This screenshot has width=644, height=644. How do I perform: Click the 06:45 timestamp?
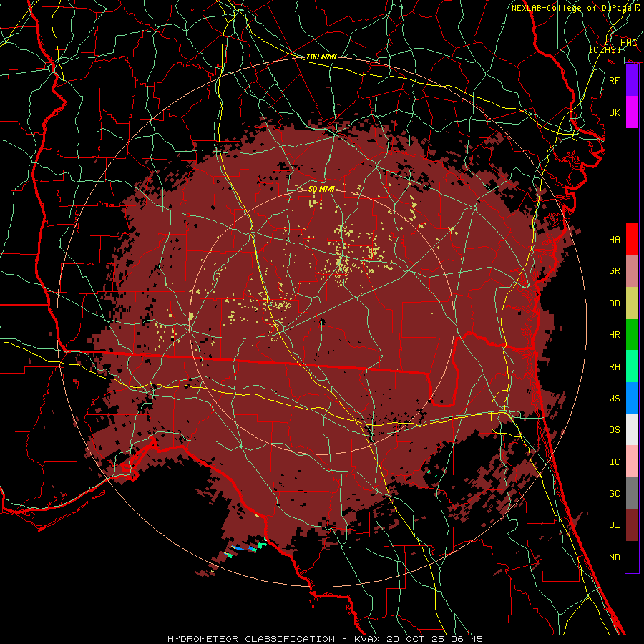tap(467, 639)
